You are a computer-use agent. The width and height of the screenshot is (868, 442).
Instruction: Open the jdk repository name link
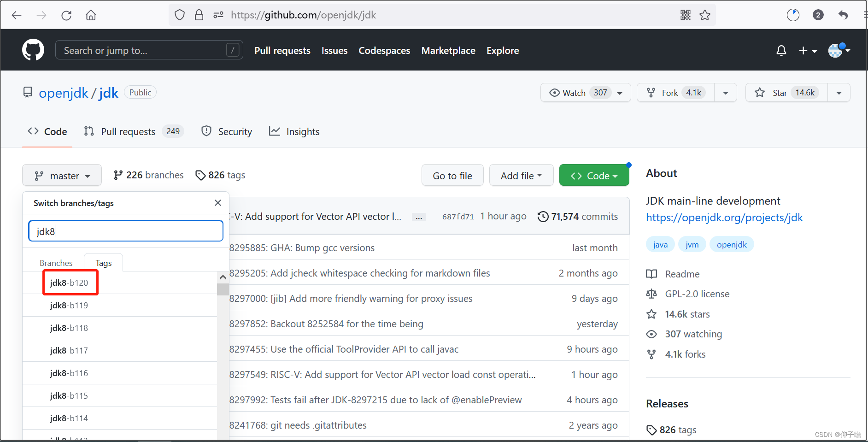click(109, 93)
